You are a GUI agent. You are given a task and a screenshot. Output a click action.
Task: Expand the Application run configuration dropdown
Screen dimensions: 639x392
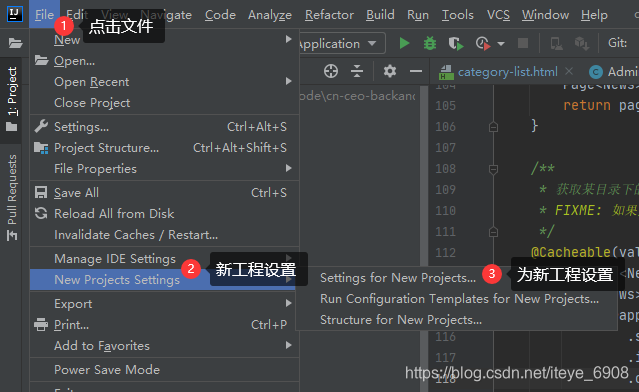[x=372, y=43]
